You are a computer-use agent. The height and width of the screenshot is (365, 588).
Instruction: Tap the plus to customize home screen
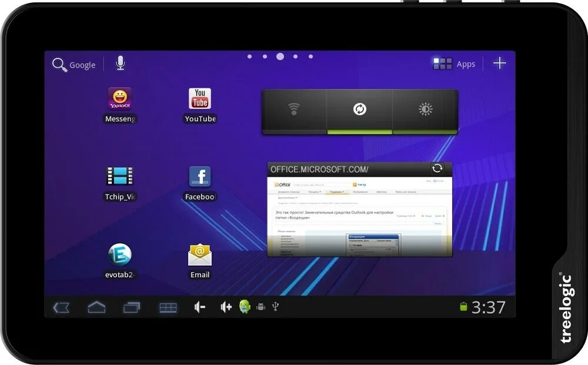click(499, 63)
